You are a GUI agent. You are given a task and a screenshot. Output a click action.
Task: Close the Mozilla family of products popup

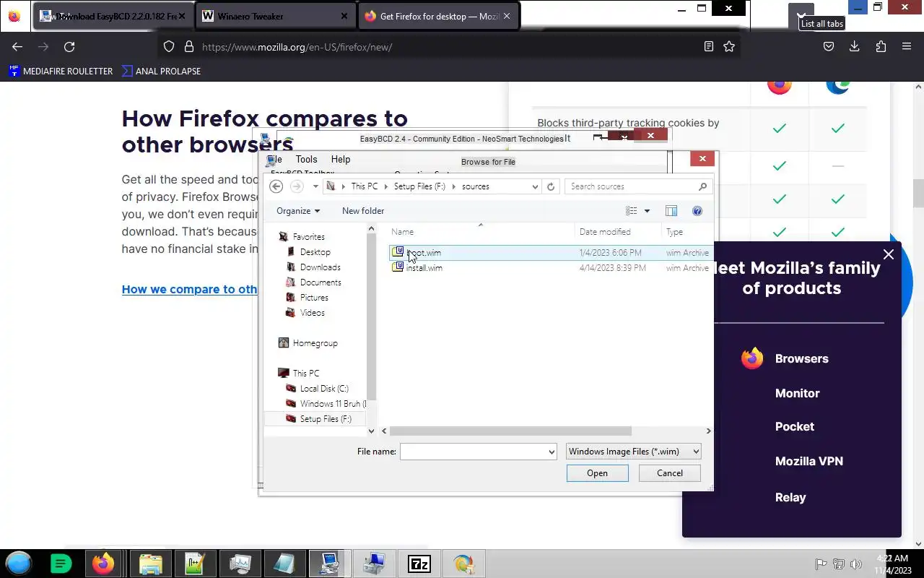(x=889, y=254)
